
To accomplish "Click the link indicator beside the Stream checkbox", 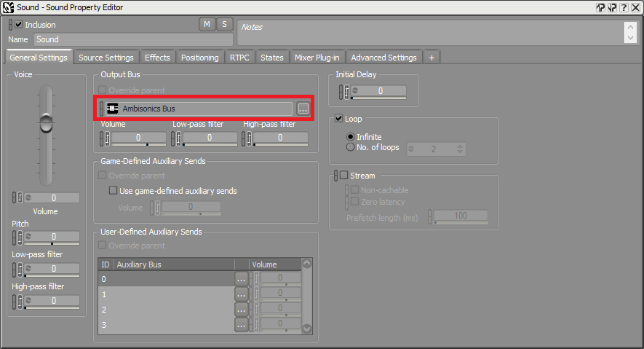I will tap(335, 176).
